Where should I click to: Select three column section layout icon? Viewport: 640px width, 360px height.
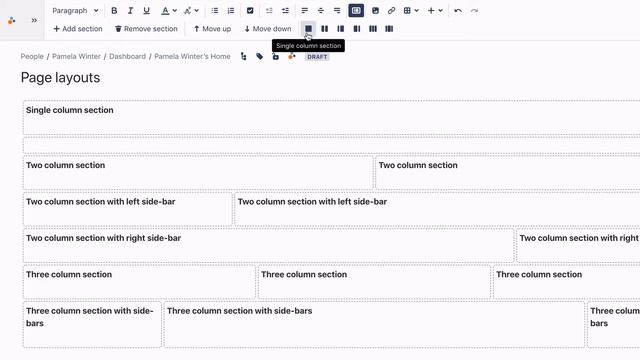[373, 29]
